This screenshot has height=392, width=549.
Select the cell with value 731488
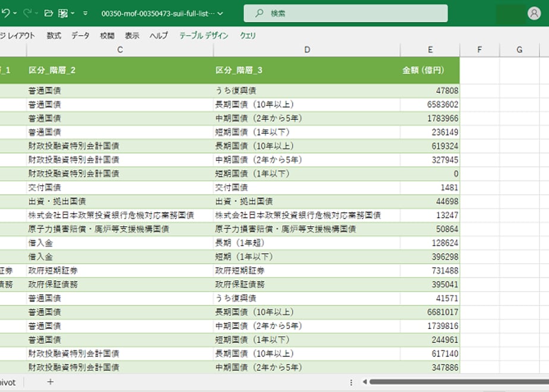click(x=430, y=271)
